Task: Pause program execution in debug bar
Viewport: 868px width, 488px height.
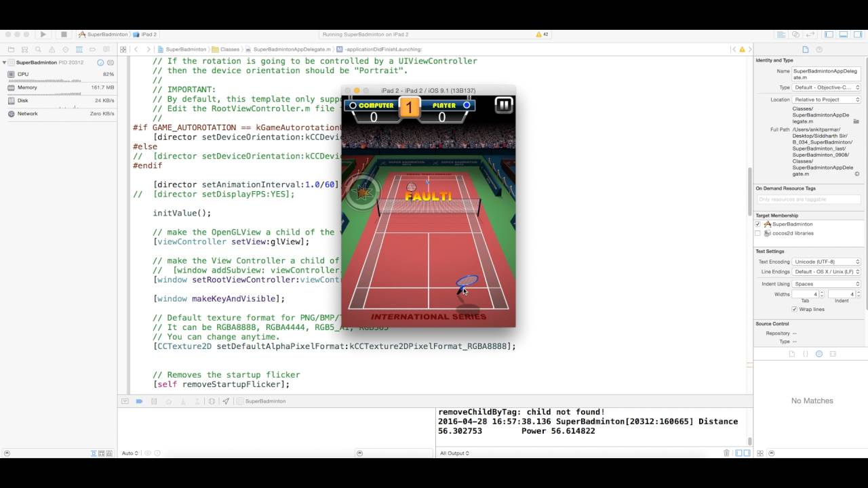Action: [154, 401]
